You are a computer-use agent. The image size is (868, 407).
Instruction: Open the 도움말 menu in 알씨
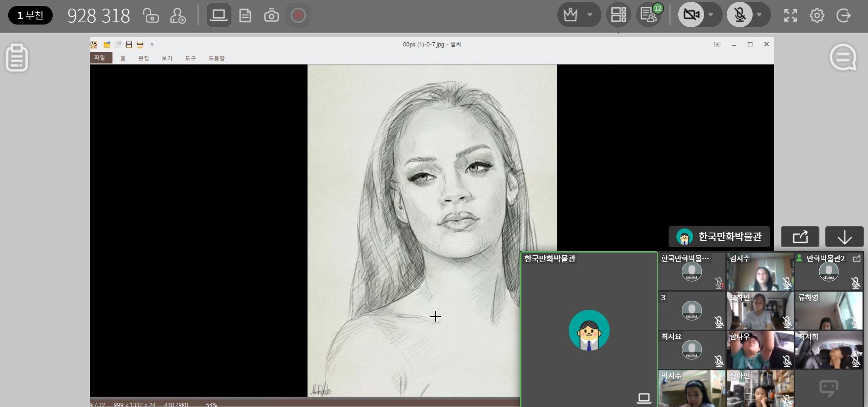217,58
